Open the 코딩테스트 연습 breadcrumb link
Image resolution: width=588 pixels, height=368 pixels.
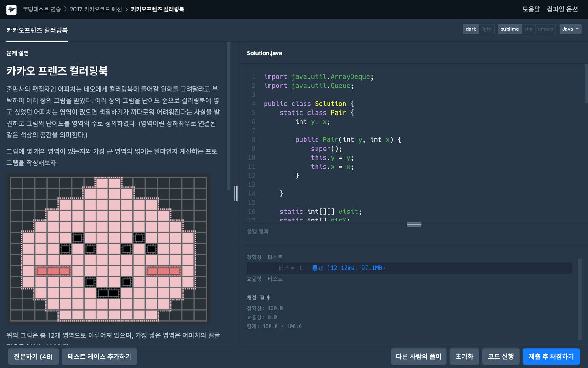tap(42, 9)
